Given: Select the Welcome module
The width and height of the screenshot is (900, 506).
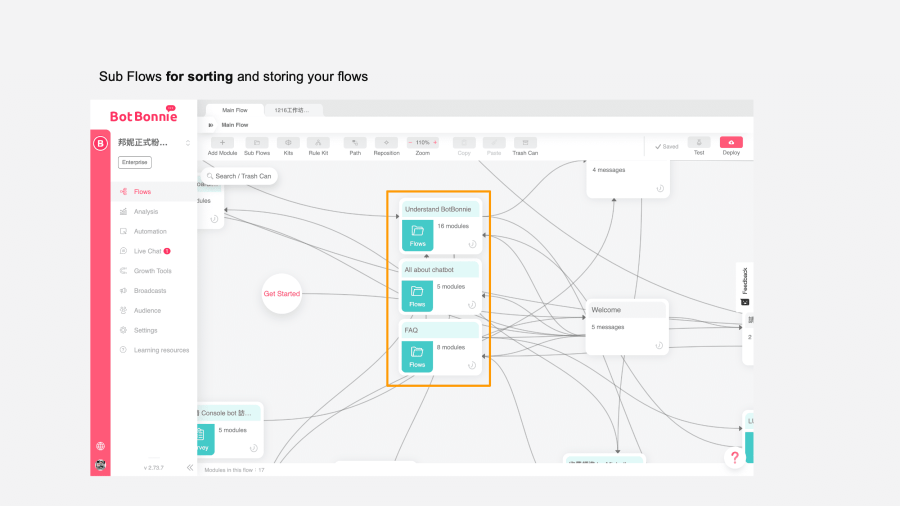Looking at the screenshot, I should pyautogui.click(x=627, y=326).
